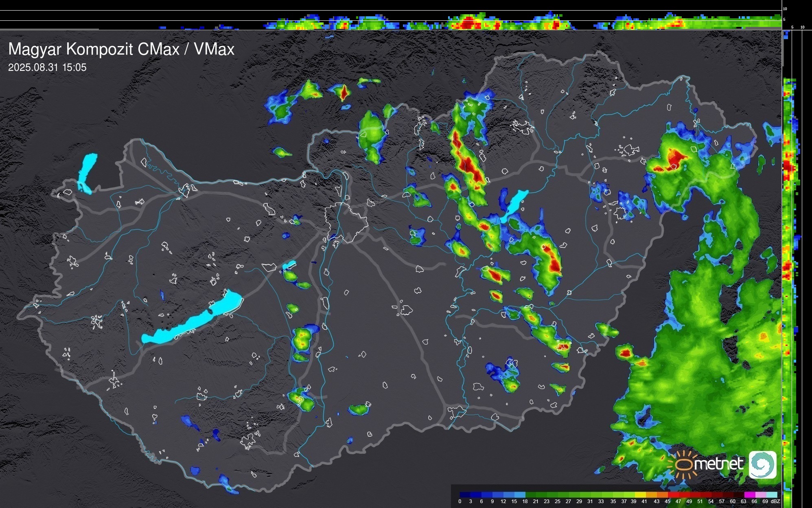The height and width of the screenshot is (508, 812).
Task: Click the metnet sun logo icon
Action: tap(683, 465)
